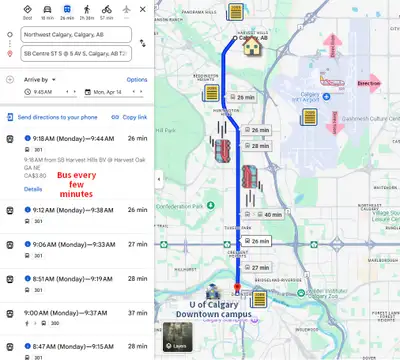Add a destination with the plus icon
The height and width of the screenshot is (360, 400).
click(x=10, y=80)
